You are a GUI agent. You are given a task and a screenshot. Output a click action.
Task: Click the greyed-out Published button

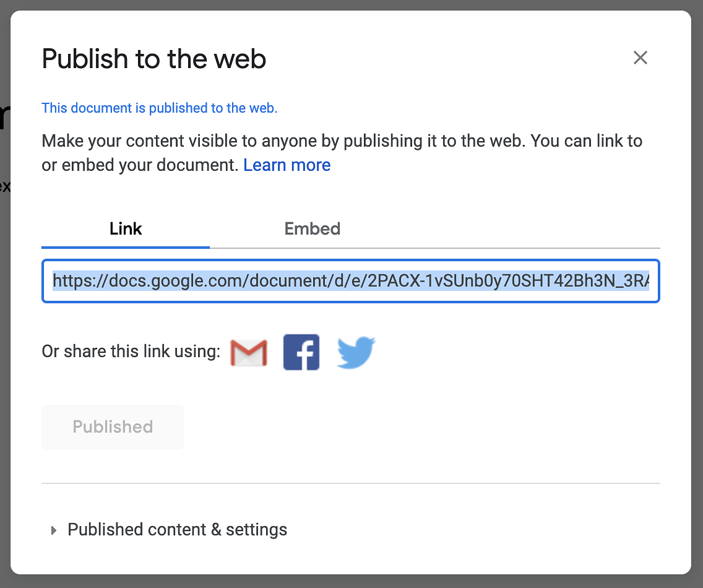click(x=113, y=426)
